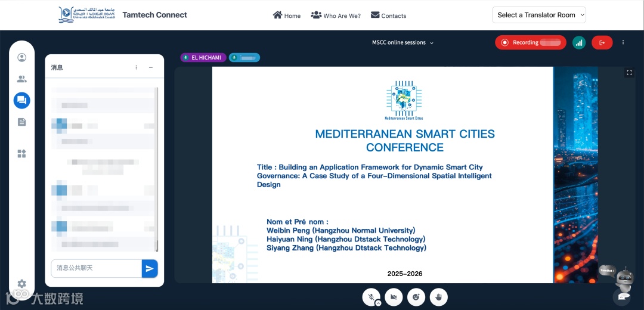Open the apps widgets sidebar icon
Image resolution: width=644 pixels, height=310 pixels.
pyautogui.click(x=22, y=154)
